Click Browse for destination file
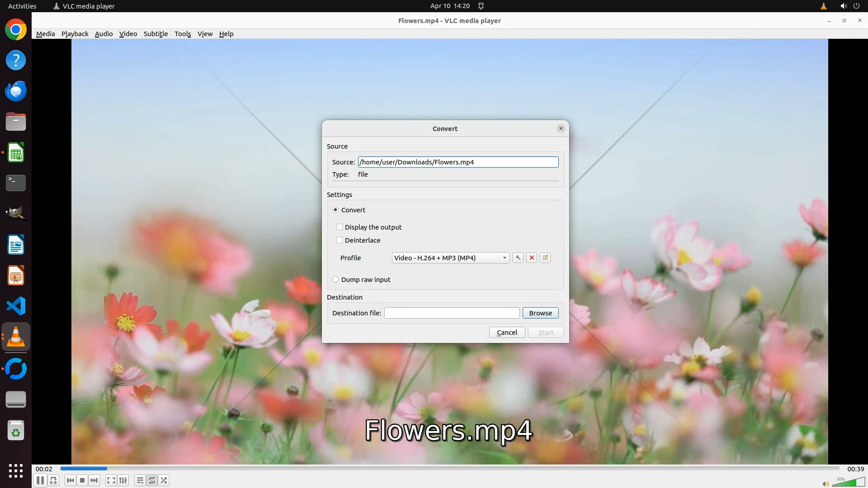 [540, 313]
